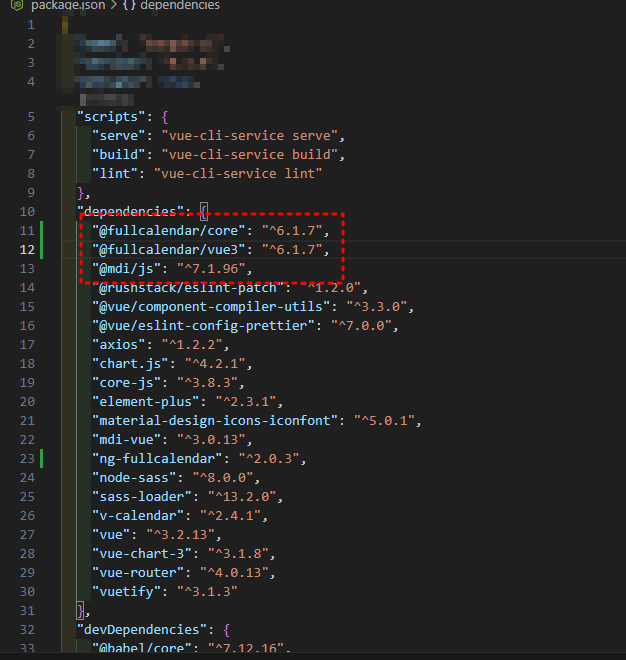
Task: Click "vue-cli-service lint" value
Action: [238, 173]
